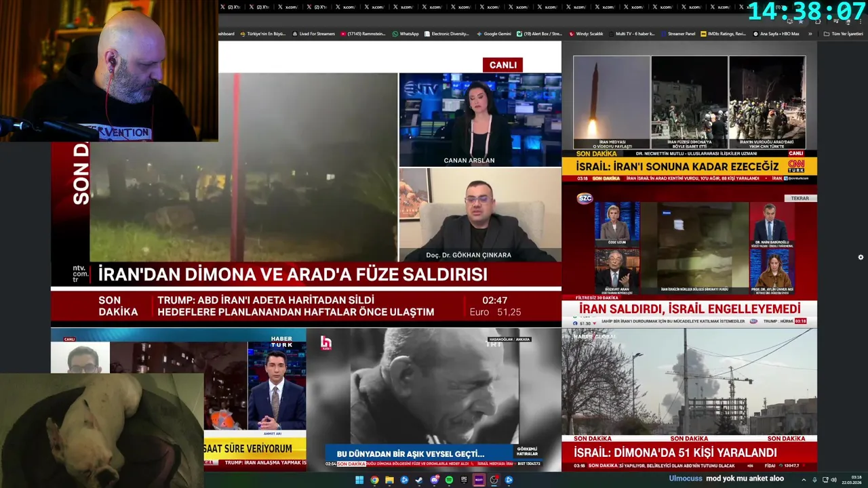
Task: Open Discord from the taskbar
Action: point(435,480)
